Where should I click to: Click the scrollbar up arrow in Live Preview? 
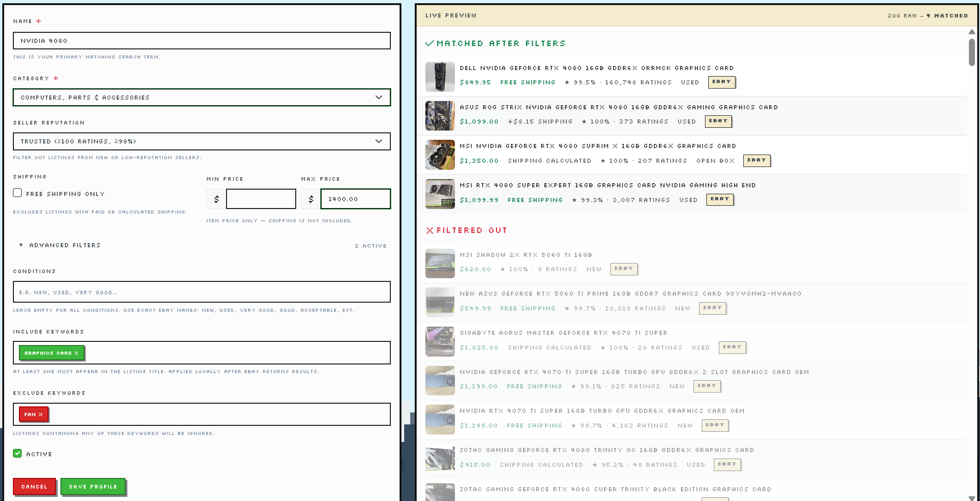[972, 32]
